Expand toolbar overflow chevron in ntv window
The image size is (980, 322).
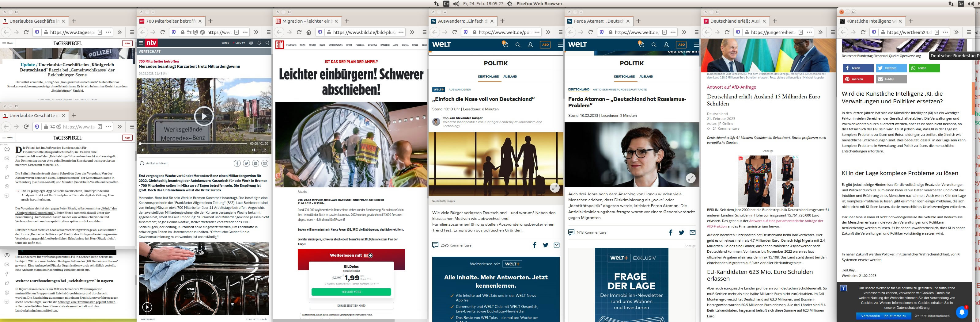pyautogui.click(x=256, y=32)
